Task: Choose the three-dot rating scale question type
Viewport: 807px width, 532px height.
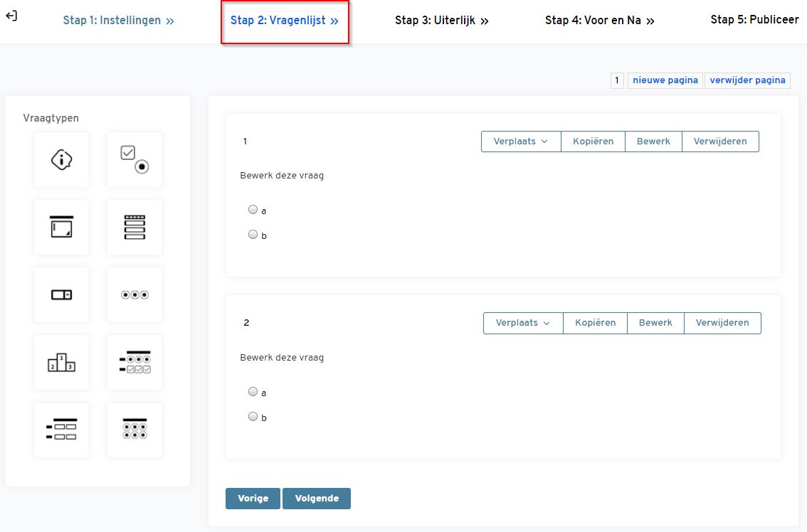Action: (x=134, y=295)
